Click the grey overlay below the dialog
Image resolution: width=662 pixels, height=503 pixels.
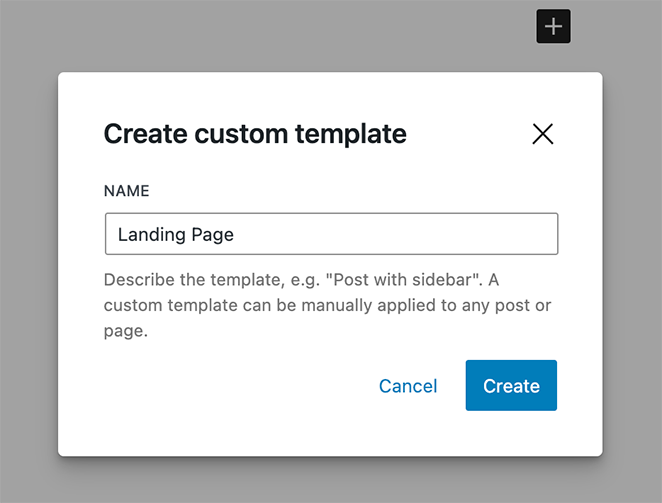(x=330, y=482)
